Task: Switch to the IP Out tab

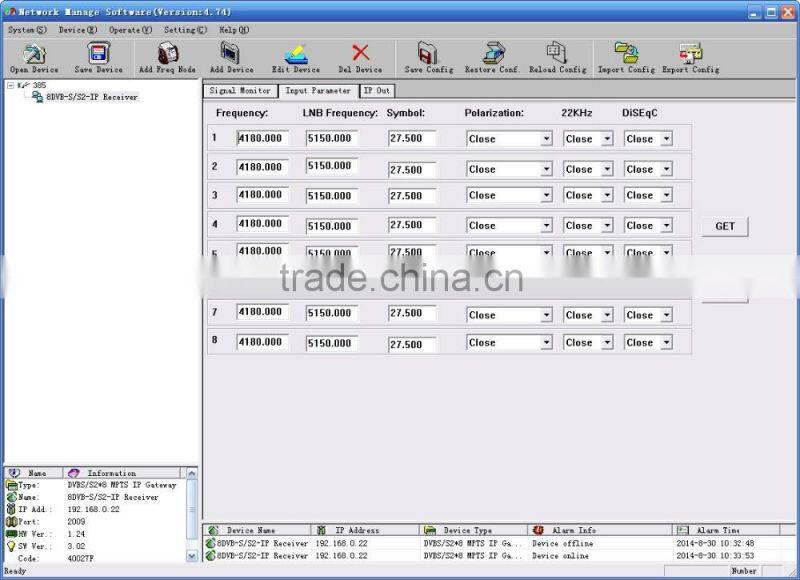Action: pos(377,90)
